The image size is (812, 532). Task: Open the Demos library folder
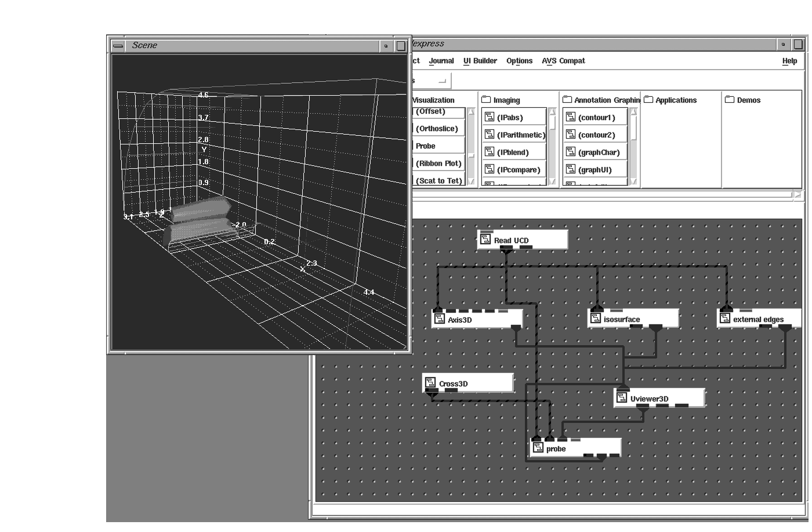(730, 100)
